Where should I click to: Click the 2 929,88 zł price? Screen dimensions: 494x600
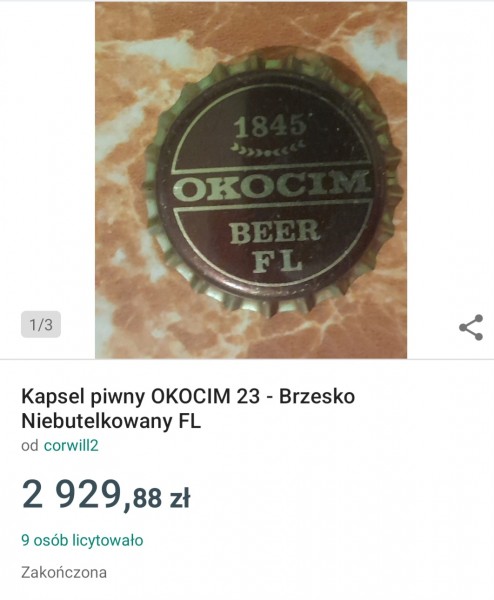point(106,495)
